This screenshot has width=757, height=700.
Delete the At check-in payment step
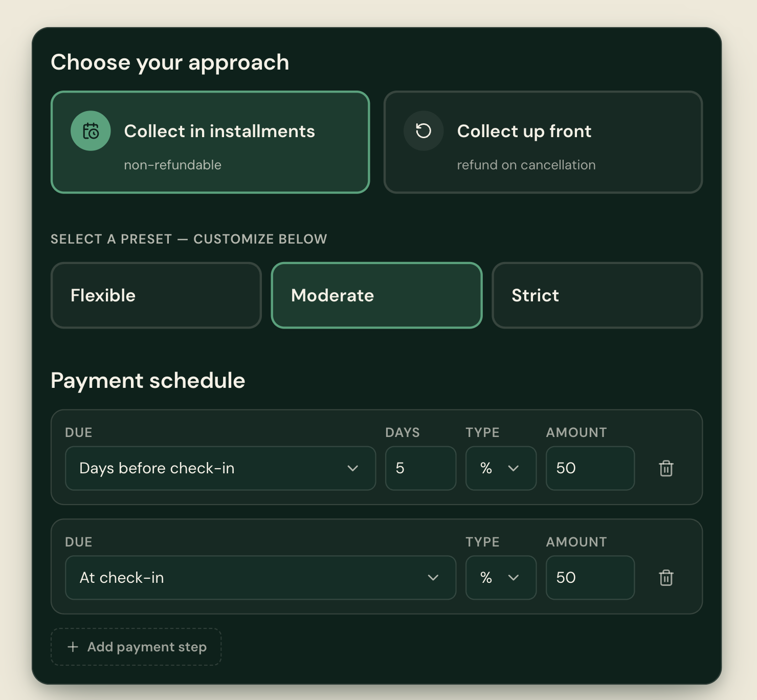tap(666, 578)
